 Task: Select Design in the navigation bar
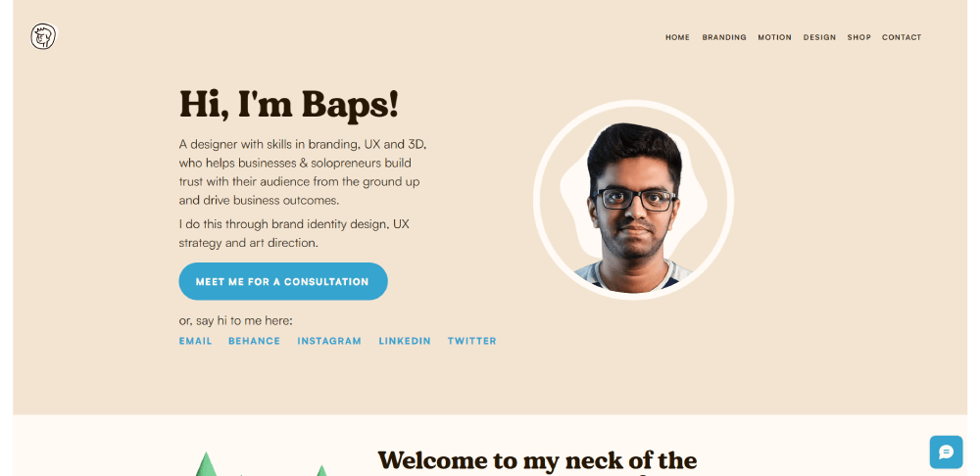point(819,37)
